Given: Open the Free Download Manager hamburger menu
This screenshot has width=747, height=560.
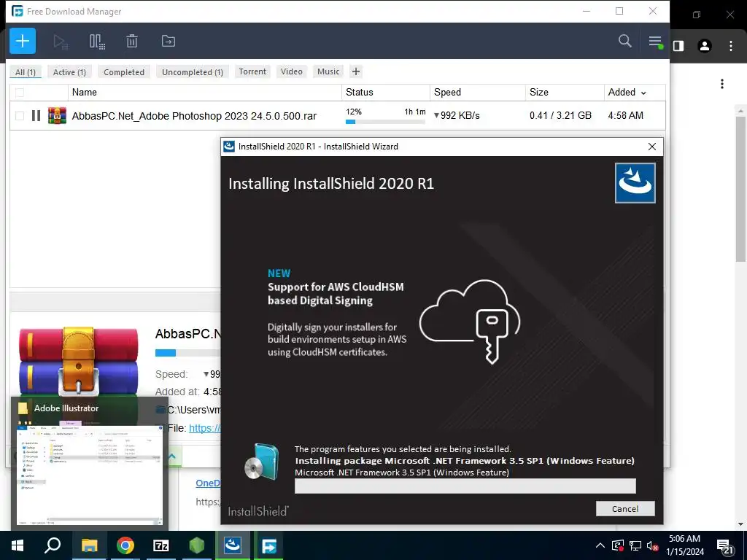Looking at the screenshot, I should click(655, 42).
